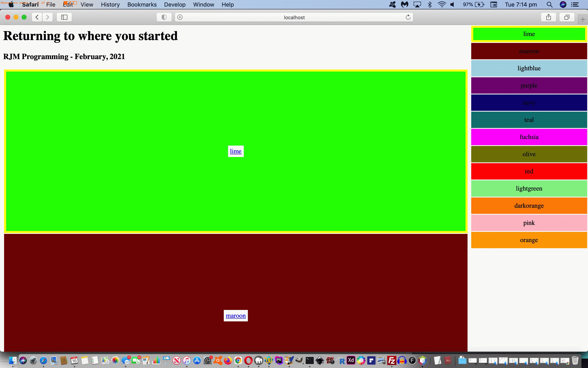The image size is (588, 368).
Task: Go forward with Safari's forward arrow
Action: point(48,17)
